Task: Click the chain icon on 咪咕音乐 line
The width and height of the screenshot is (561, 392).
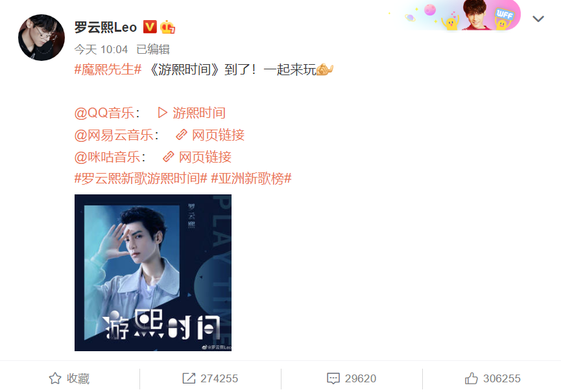Action: click(x=168, y=157)
